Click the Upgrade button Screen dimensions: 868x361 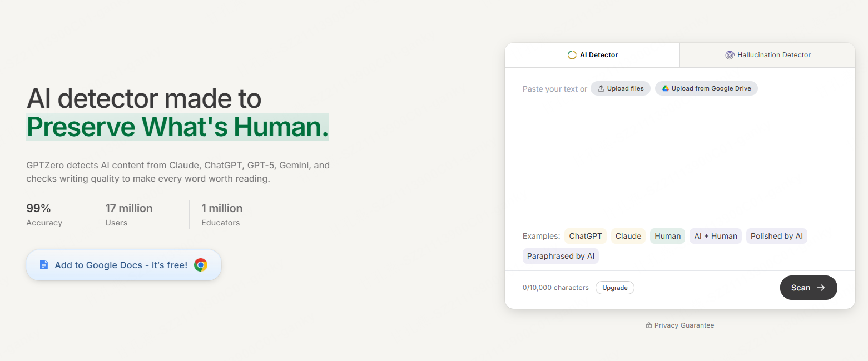coord(615,288)
